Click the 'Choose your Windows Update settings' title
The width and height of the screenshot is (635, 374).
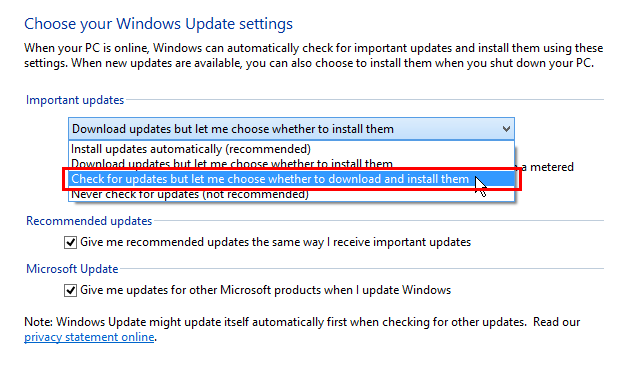pyautogui.click(x=158, y=24)
